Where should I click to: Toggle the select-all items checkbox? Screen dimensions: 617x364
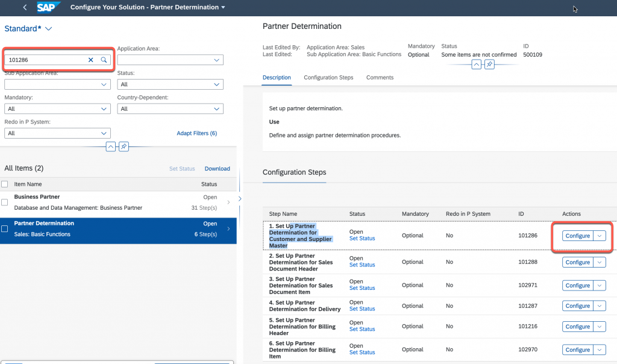point(5,184)
